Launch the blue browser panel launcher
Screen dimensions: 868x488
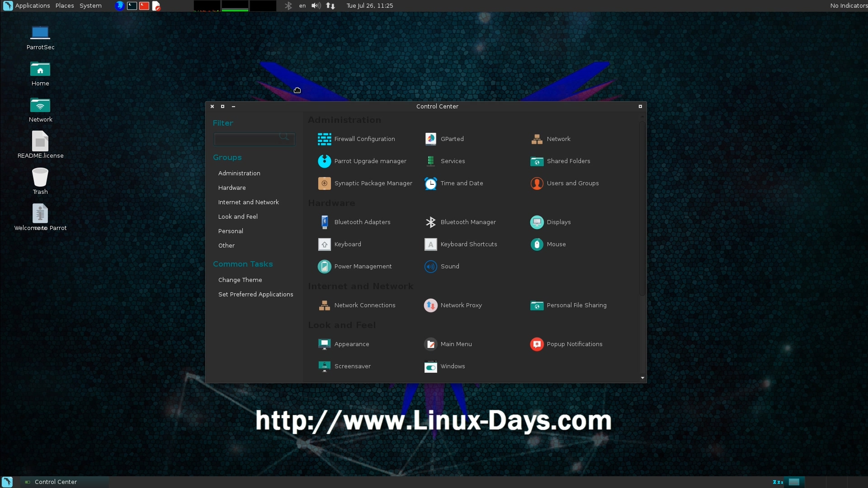(x=119, y=5)
